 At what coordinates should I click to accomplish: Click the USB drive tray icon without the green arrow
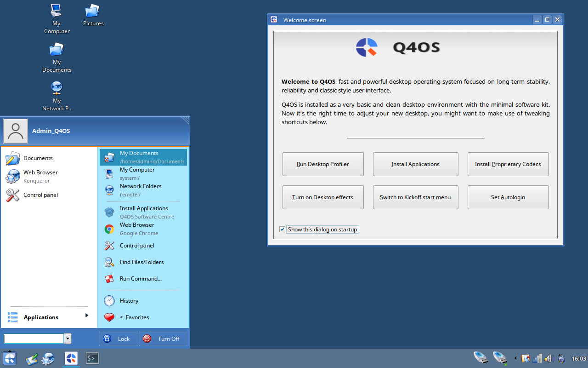point(481,357)
